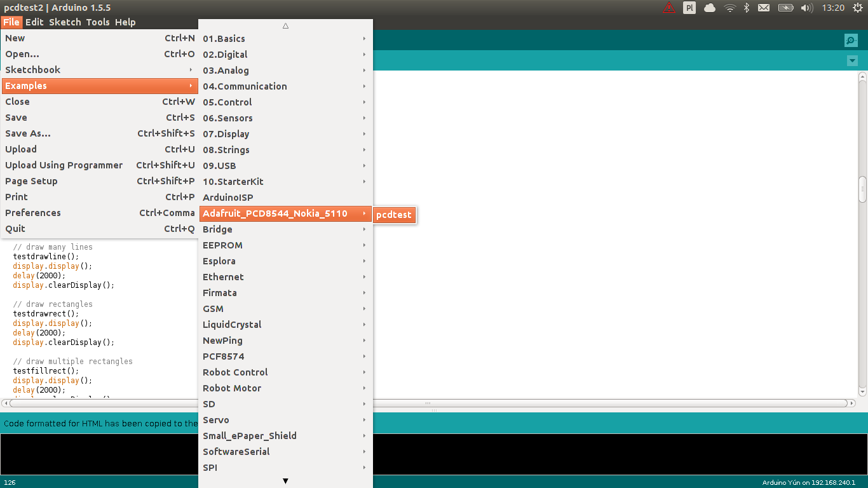Open the Pl keyboard layout indicator
The image size is (868, 488).
pyautogui.click(x=689, y=8)
